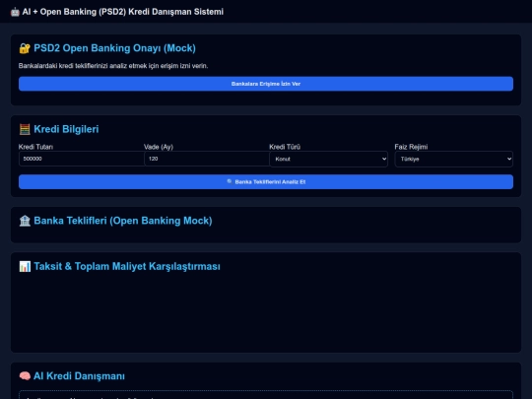This screenshot has height=399, width=532.
Task: Click the brain icon beside AI Kredi Danışmanı
Action: tap(25, 376)
